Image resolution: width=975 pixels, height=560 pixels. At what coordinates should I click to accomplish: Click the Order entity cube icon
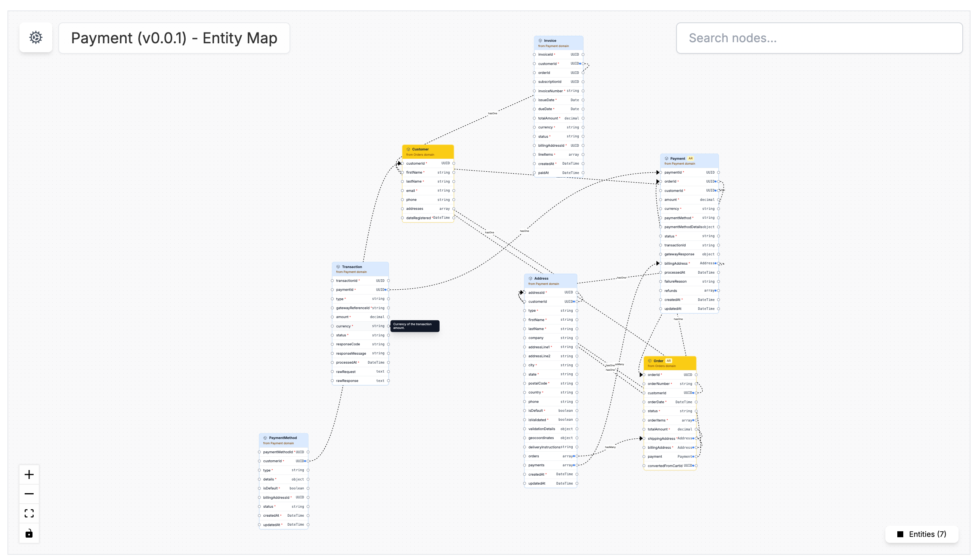coord(649,361)
